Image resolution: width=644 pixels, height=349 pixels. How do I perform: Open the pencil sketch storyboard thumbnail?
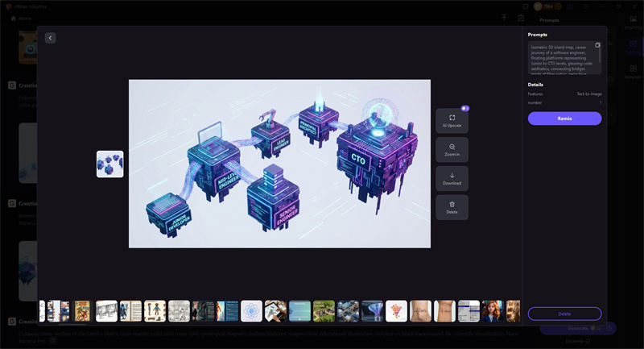(106, 311)
